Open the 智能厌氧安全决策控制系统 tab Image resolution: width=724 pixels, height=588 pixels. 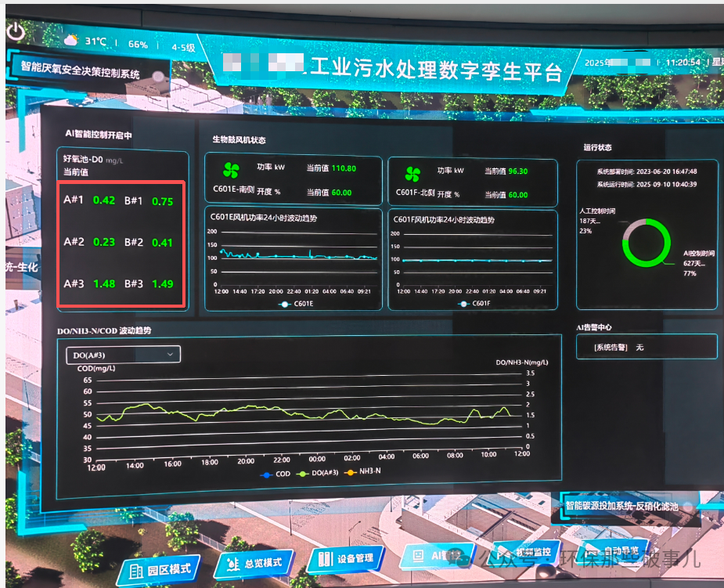tap(88, 70)
